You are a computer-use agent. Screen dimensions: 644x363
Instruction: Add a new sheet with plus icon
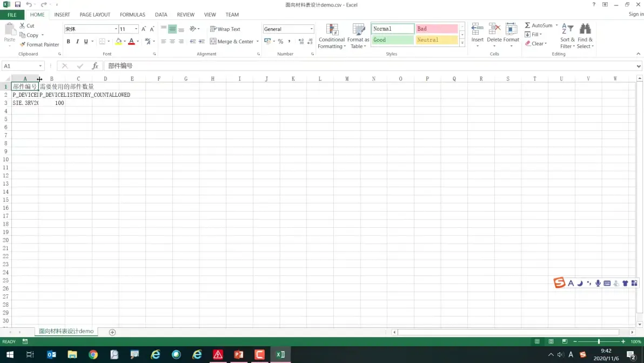tap(112, 332)
